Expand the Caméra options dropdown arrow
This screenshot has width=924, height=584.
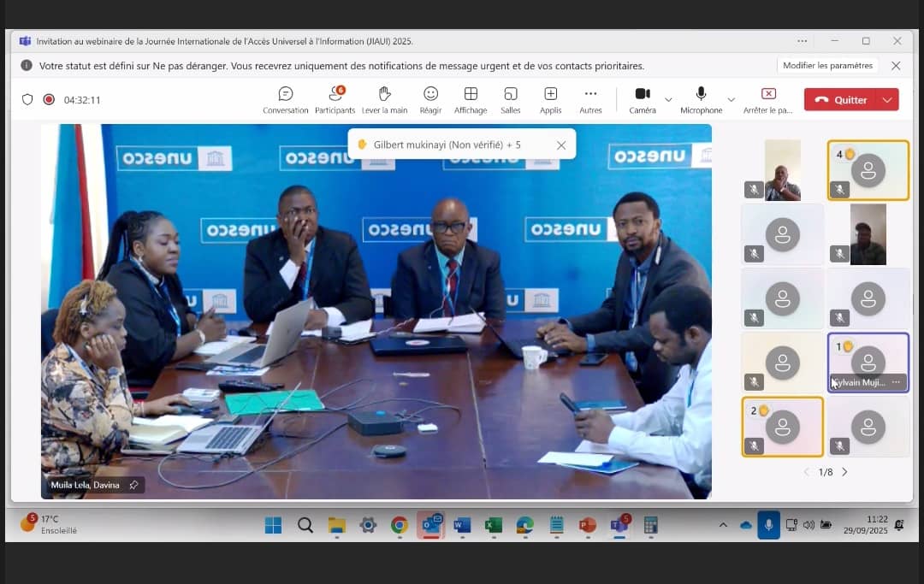(669, 99)
